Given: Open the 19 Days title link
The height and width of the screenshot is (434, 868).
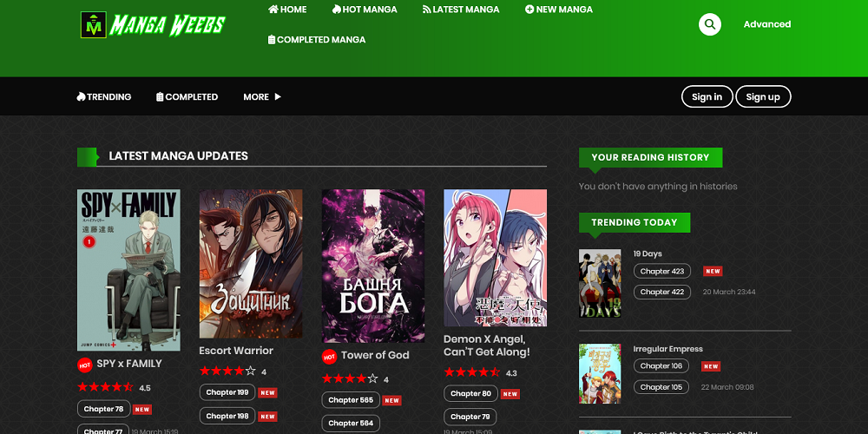Looking at the screenshot, I should coord(648,253).
